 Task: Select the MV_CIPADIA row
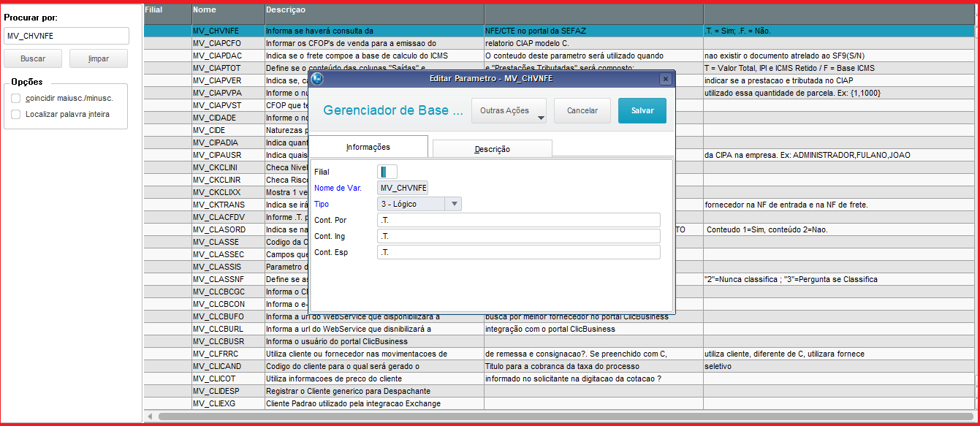(559, 142)
